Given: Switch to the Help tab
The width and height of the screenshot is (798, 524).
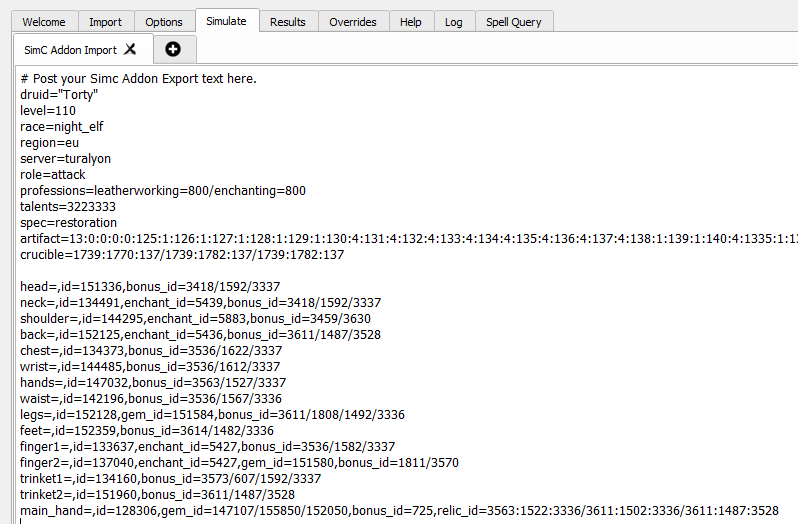Looking at the screenshot, I should 411,22.
